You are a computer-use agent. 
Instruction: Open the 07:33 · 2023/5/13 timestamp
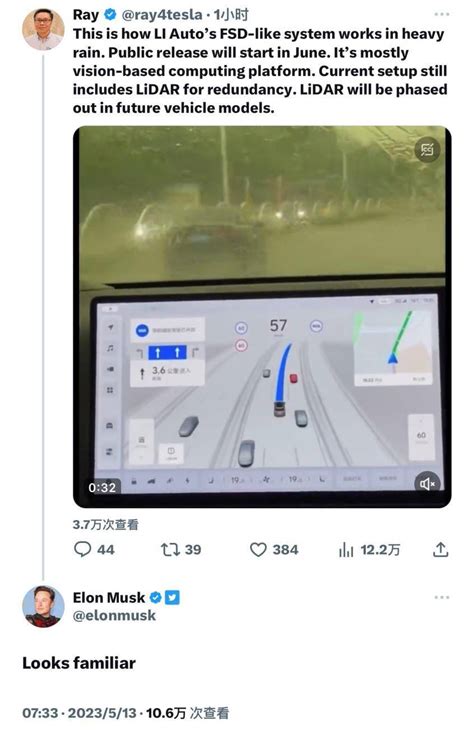point(80,713)
